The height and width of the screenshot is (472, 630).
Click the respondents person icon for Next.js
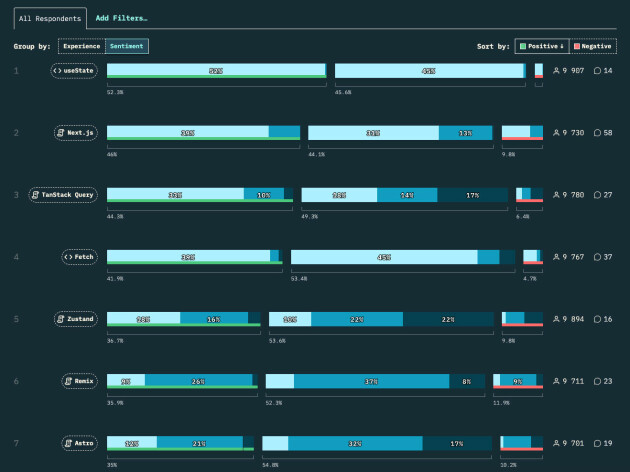pyautogui.click(x=556, y=133)
